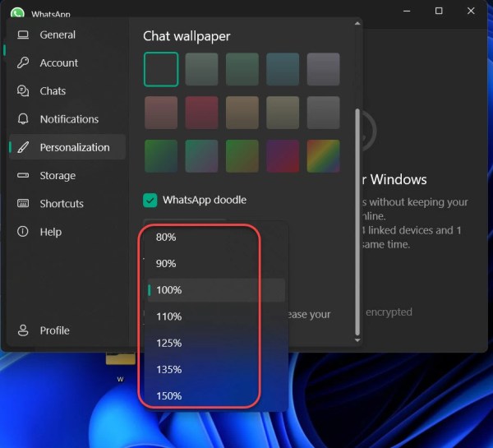
Task: Choose 150% from the zoom list
Action: (x=216, y=395)
